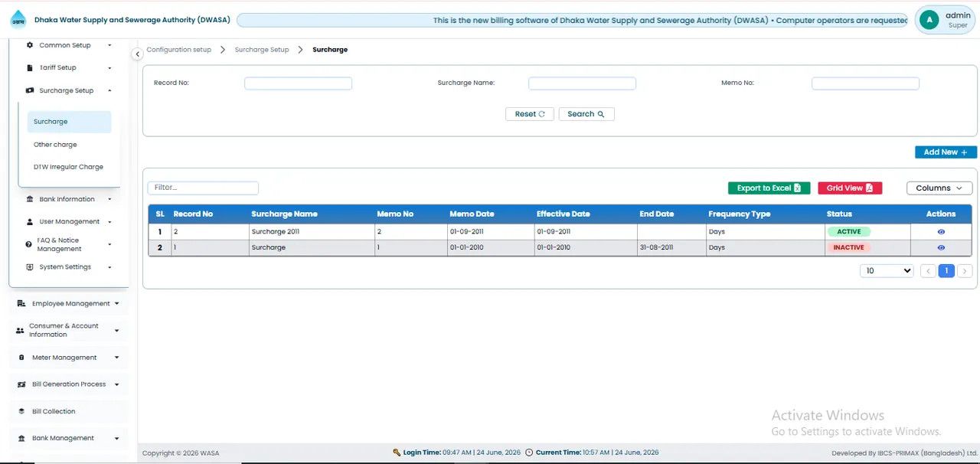
Task: Click the Add New button
Action: coord(946,152)
